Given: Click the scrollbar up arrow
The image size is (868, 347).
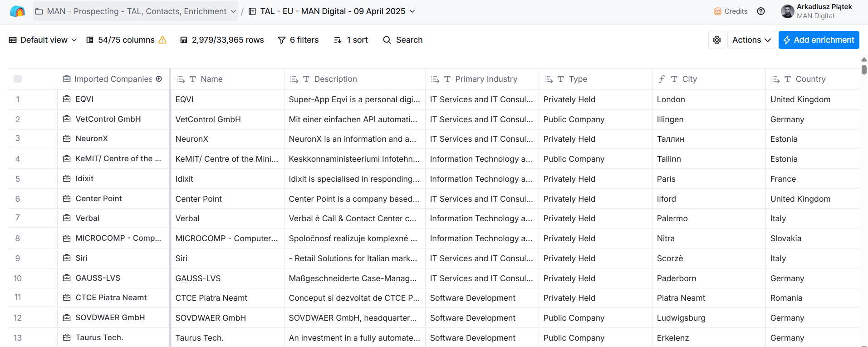Looking at the screenshot, I should point(864,59).
